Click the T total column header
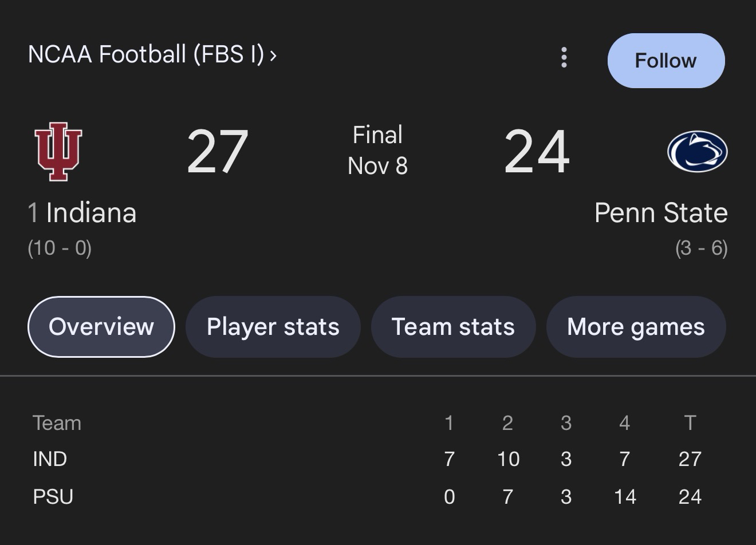756x545 pixels. pyautogui.click(x=690, y=423)
